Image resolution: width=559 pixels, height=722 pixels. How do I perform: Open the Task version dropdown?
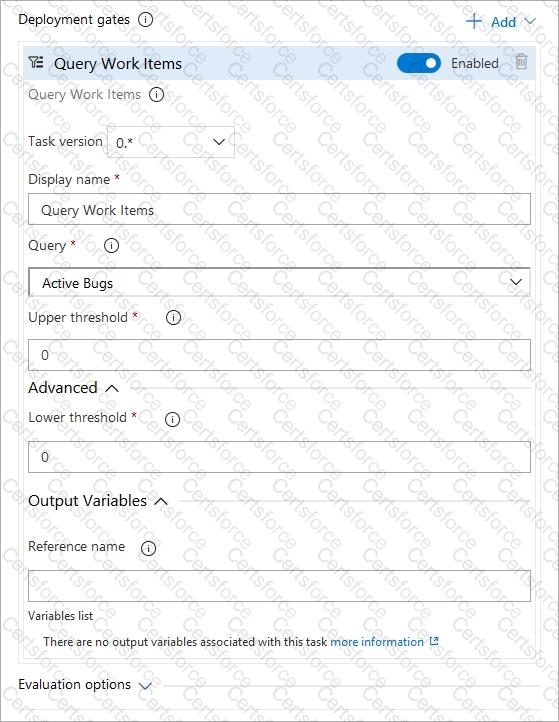171,142
